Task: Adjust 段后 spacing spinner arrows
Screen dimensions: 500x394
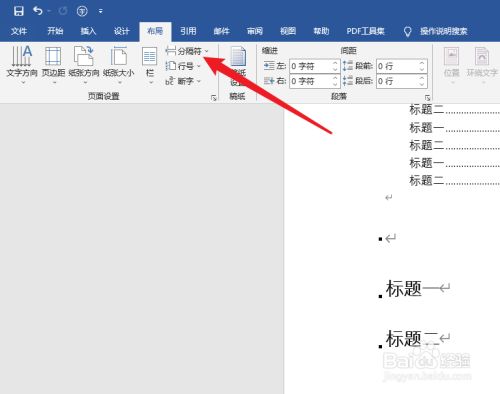Action: 422,81
